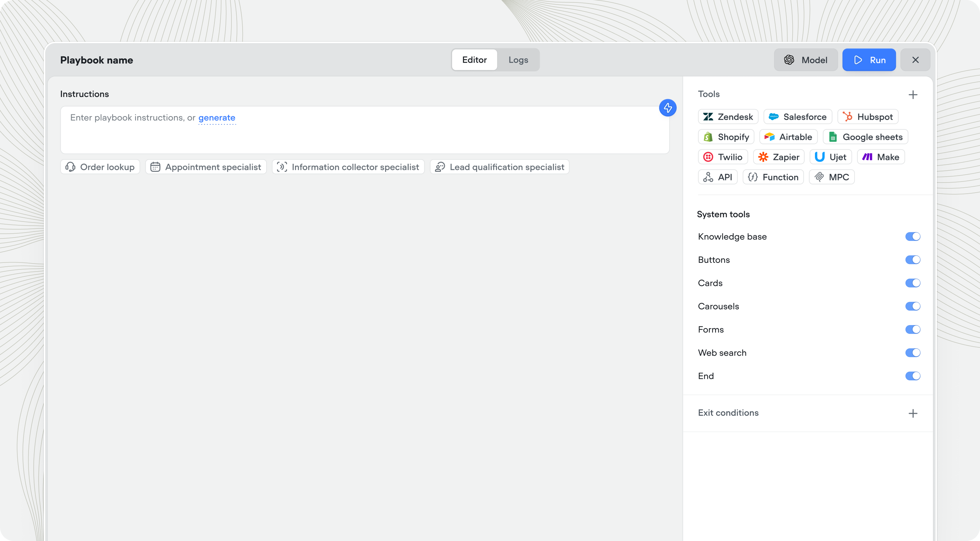Add a new tool using the plus icon
The width and height of the screenshot is (980, 541).
click(x=913, y=95)
